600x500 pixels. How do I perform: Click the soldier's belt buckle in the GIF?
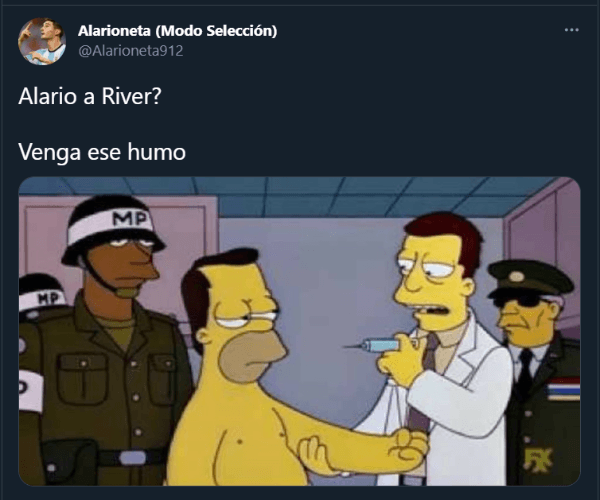click(x=133, y=458)
